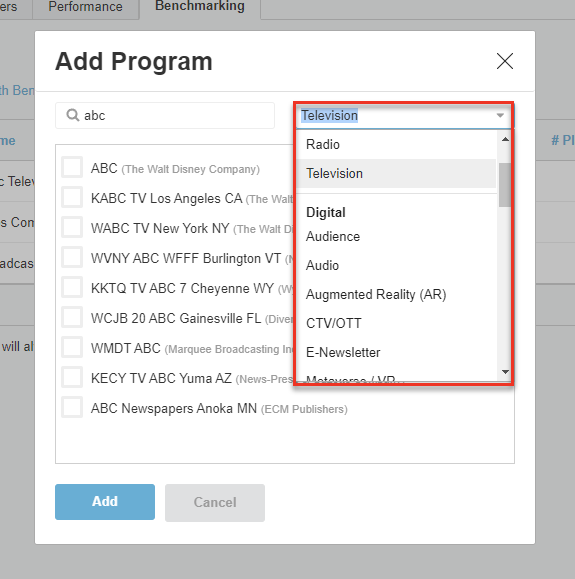Tick KABC TV Los Angeles CA checkbox
Viewport: 575px width, 579px height.
click(72, 197)
